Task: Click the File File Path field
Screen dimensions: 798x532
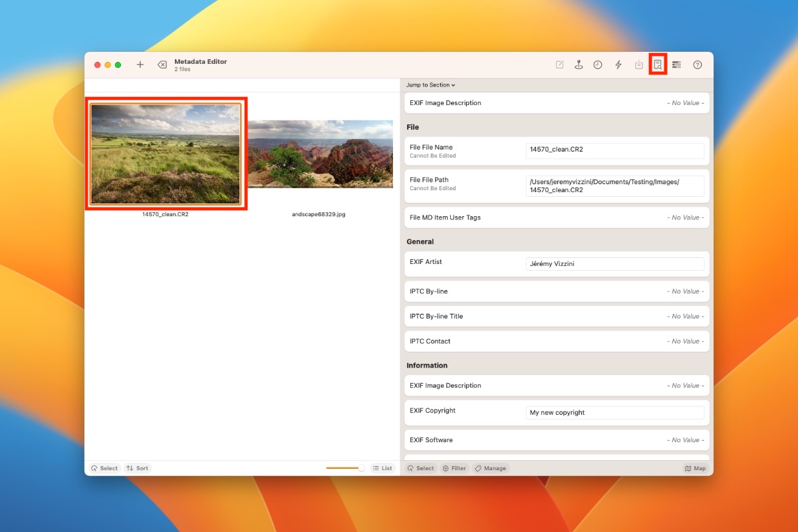Action: (x=614, y=186)
